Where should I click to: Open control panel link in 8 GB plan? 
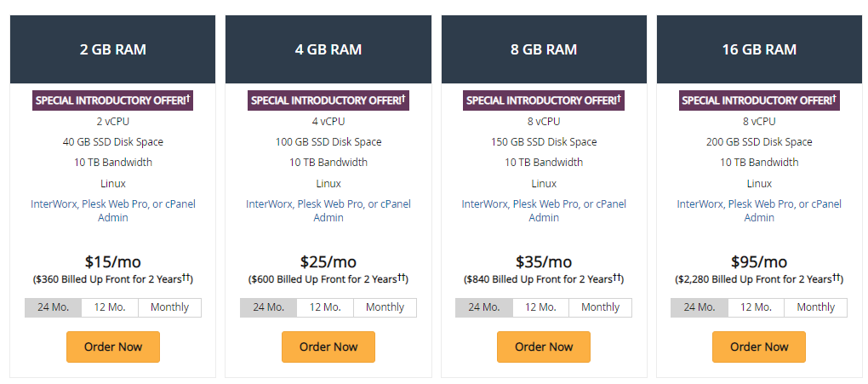(544, 210)
